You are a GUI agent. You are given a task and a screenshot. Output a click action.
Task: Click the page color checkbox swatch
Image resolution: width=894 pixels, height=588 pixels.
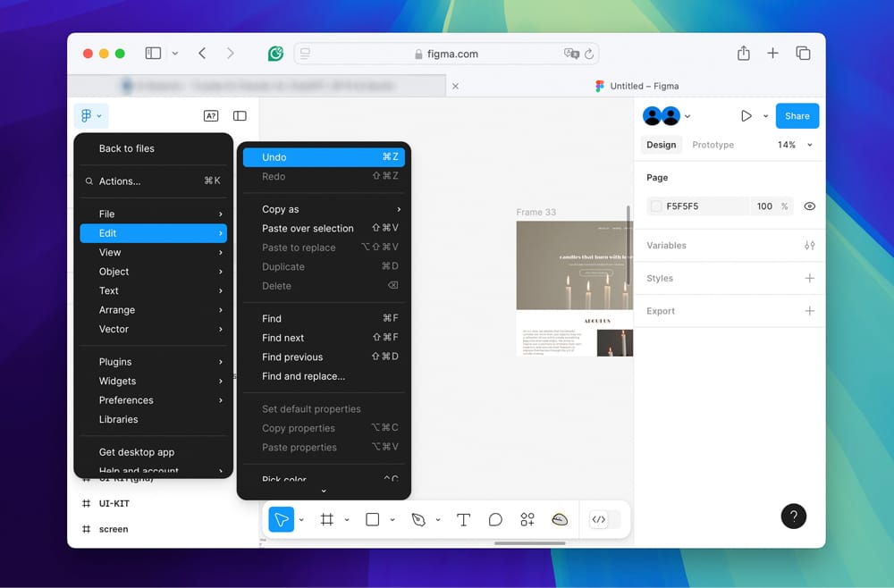click(x=658, y=206)
